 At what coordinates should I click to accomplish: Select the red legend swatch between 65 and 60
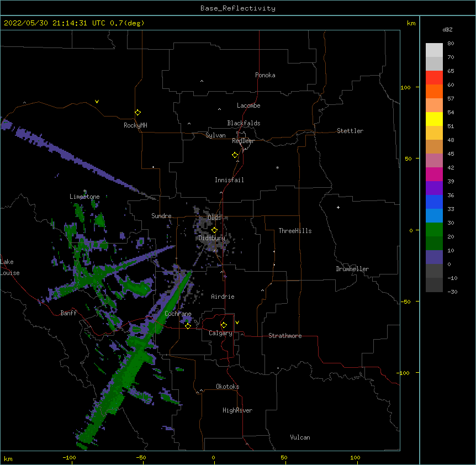point(434,78)
